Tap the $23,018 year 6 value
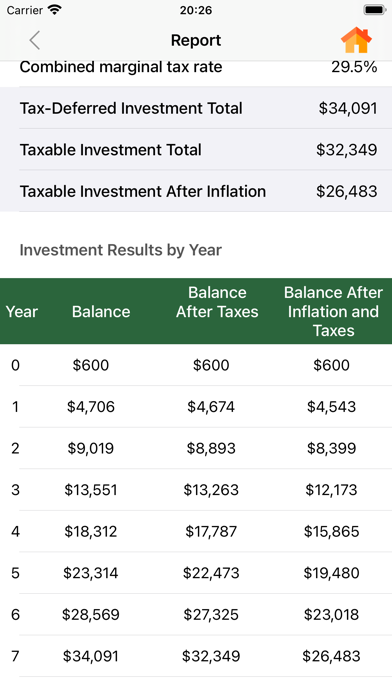Image resolution: width=392 pixels, height=696 pixels. click(x=331, y=615)
